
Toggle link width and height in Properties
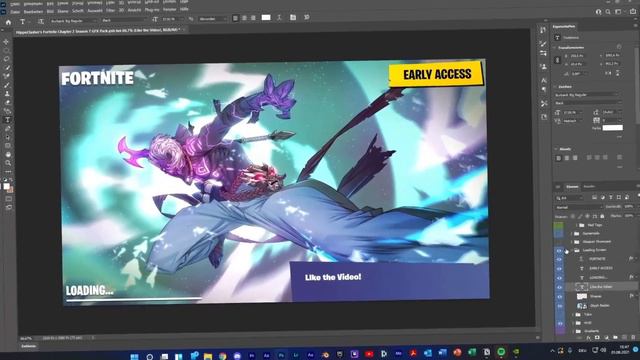[x=558, y=60]
